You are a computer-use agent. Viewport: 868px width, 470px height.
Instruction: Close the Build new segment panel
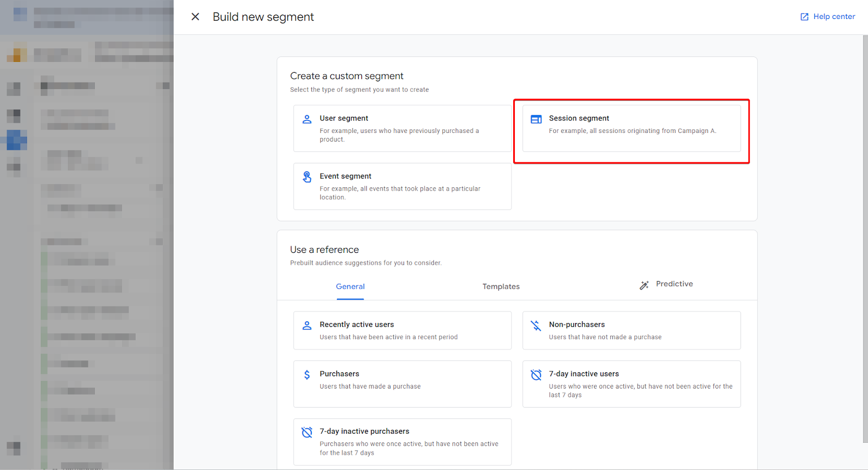click(195, 17)
